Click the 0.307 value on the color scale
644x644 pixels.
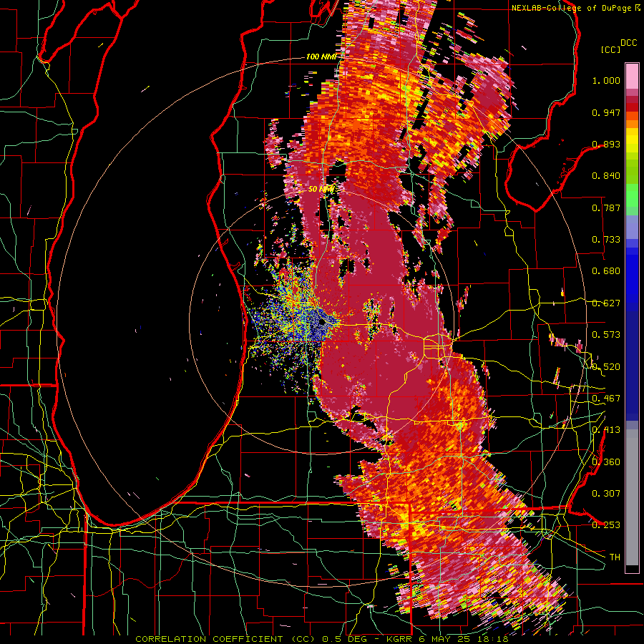[606, 493]
